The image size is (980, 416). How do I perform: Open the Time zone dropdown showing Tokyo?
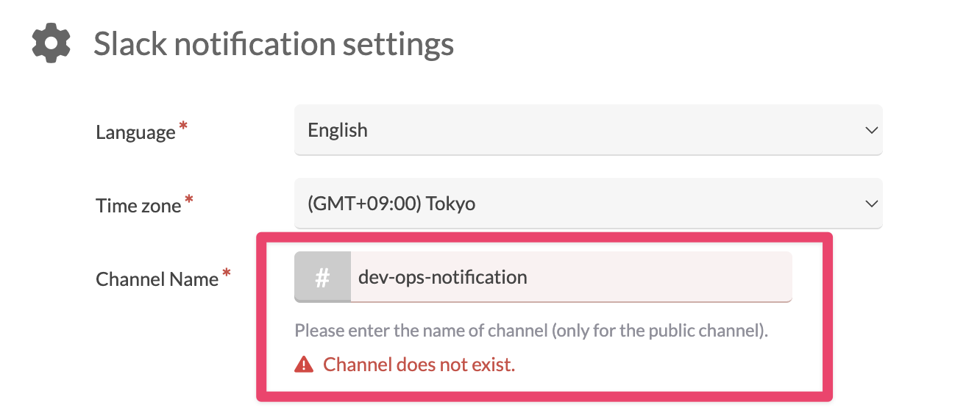pos(588,204)
